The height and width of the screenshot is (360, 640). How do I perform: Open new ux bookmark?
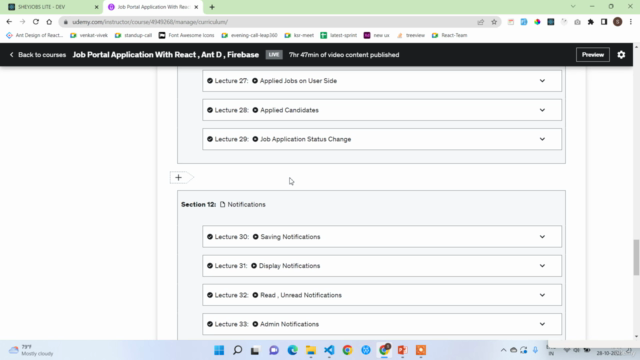point(376,36)
